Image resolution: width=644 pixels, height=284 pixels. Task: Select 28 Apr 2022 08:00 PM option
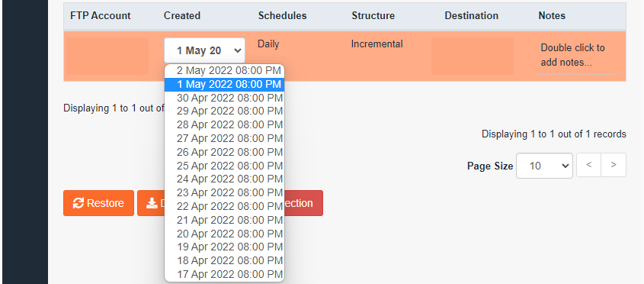click(224, 124)
